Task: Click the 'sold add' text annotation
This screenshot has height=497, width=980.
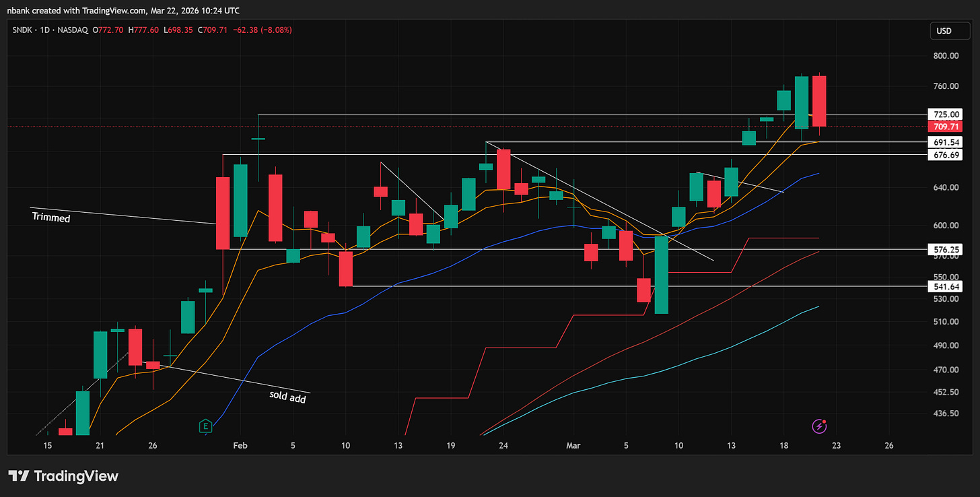Action: [x=287, y=397]
